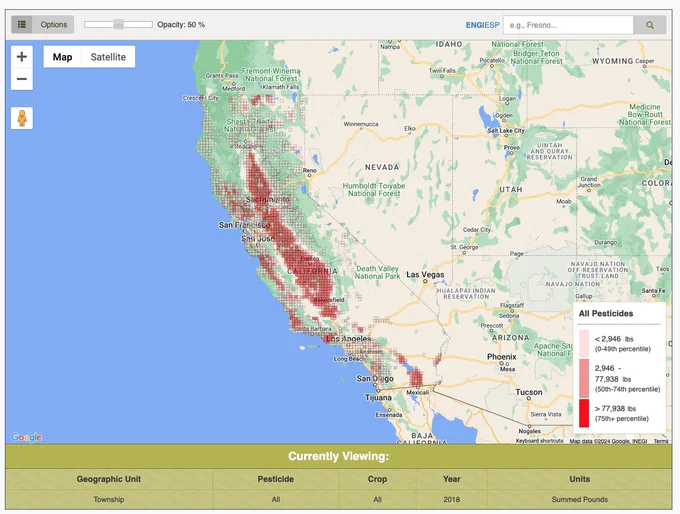680x514 pixels.
Task: Select the Map view tab
Action: (62, 57)
